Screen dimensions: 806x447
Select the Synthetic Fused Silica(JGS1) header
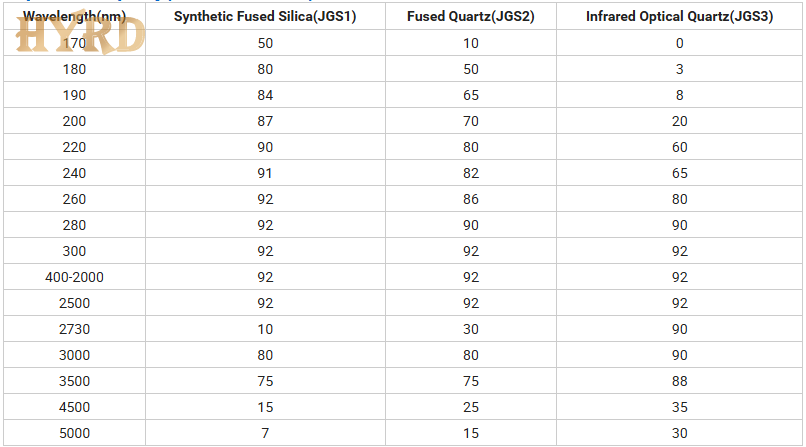click(265, 17)
